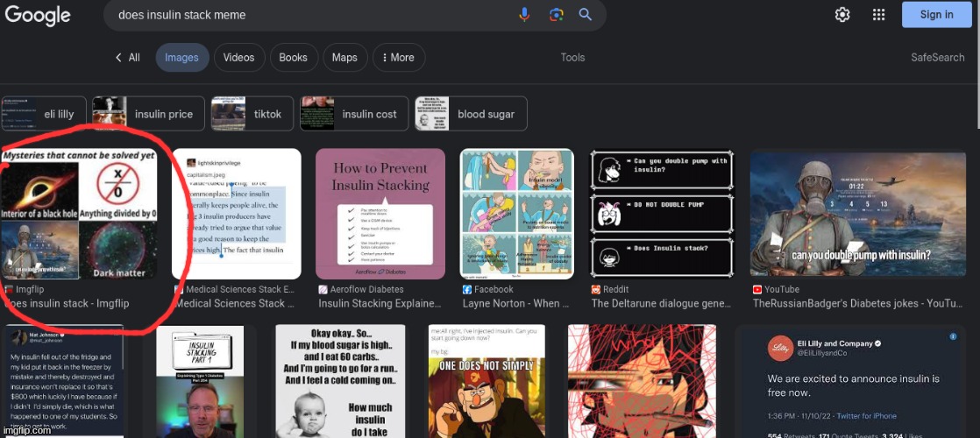Screen dimensions: 980x438
Task: Switch to the Maps tab
Action: pos(344,58)
